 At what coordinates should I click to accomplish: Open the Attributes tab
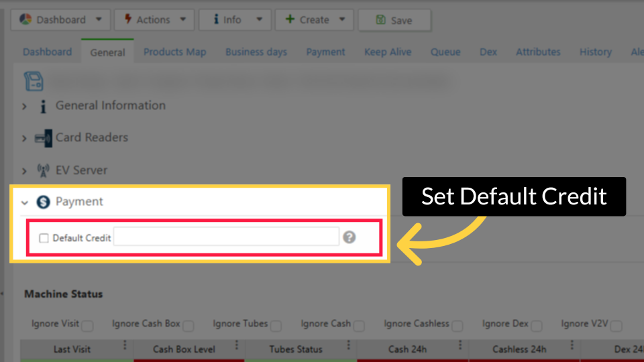(x=538, y=52)
